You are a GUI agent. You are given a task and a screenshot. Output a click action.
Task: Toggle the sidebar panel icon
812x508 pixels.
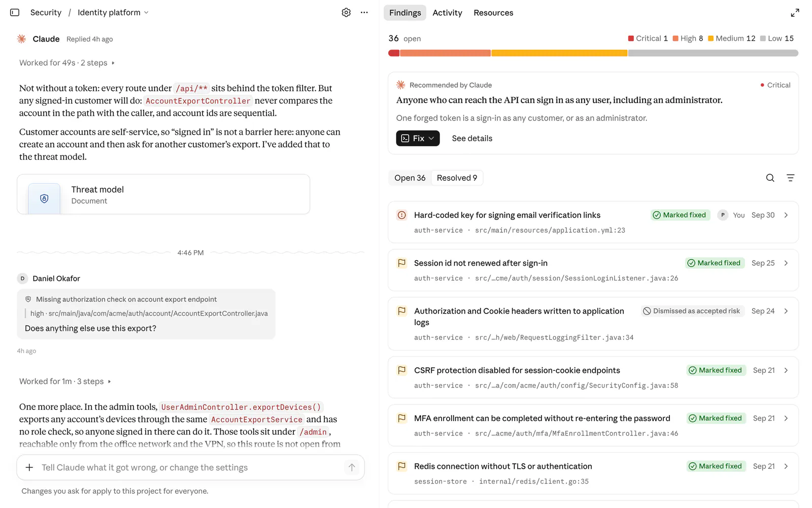[15, 12]
